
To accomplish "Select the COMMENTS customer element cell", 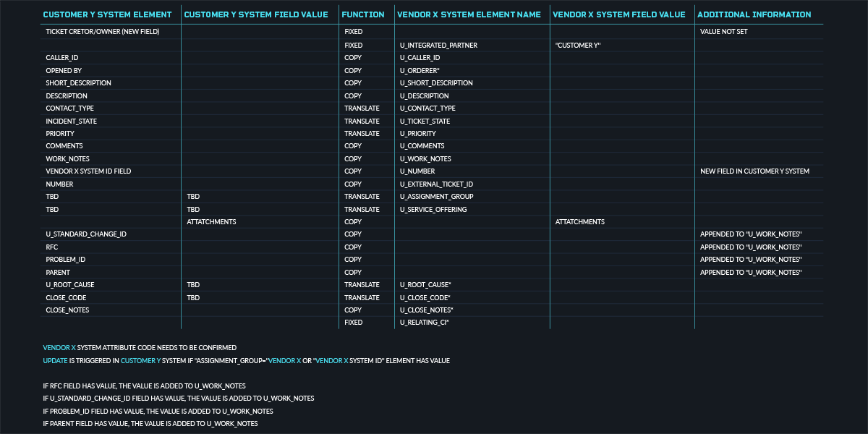I will click(64, 146).
